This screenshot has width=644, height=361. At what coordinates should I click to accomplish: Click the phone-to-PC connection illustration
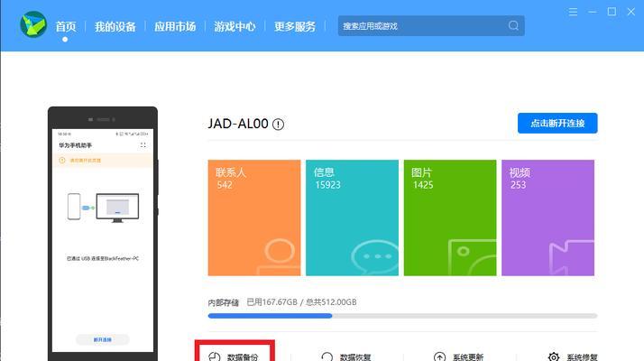click(x=103, y=208)
